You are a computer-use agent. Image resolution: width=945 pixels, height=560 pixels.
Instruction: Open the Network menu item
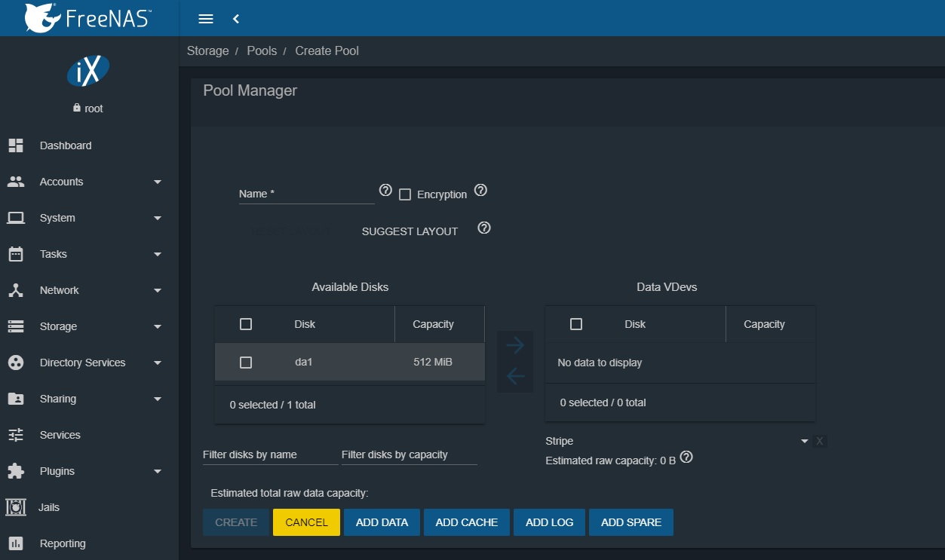point(59,290)
